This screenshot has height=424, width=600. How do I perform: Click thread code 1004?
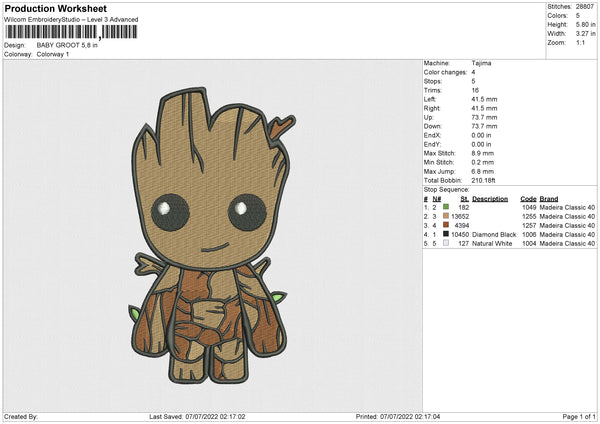(529, 243)
